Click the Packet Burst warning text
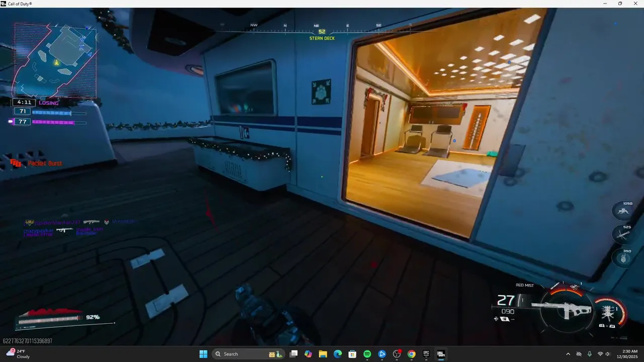 [x=45, y=163]
